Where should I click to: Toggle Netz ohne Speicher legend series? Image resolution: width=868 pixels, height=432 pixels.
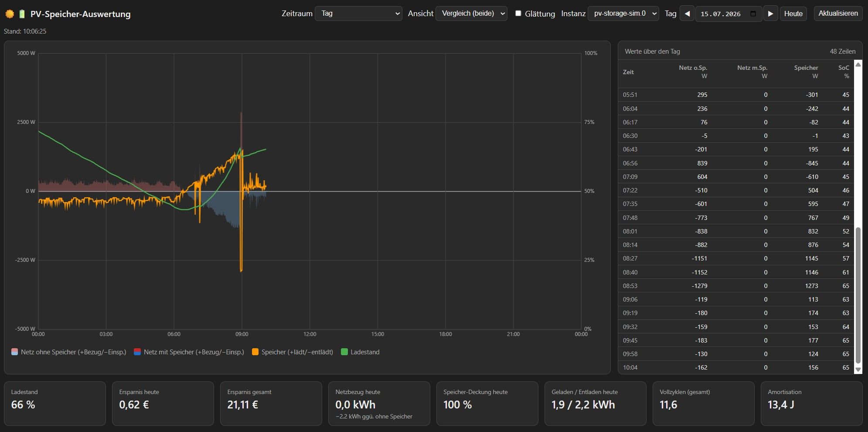[69, 352]
